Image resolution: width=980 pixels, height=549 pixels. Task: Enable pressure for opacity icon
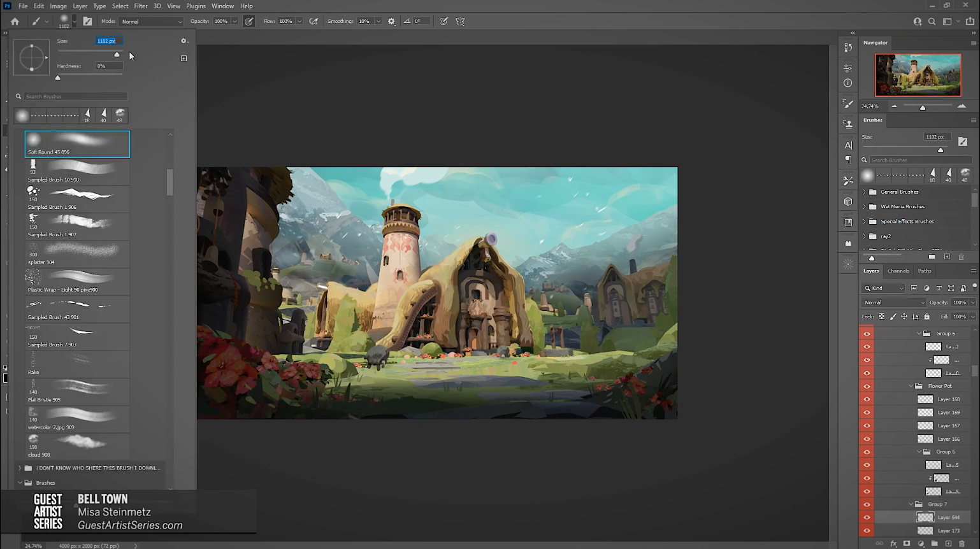click(x=249, y=21)
